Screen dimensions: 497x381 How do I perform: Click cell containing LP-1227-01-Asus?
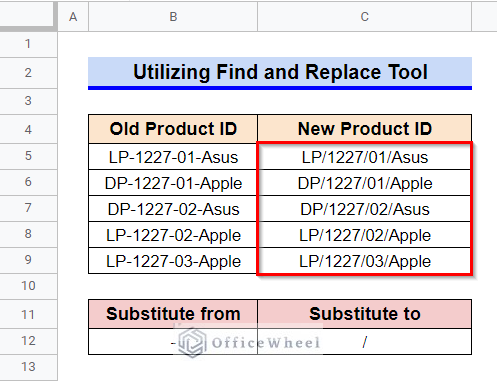point(173,157)
